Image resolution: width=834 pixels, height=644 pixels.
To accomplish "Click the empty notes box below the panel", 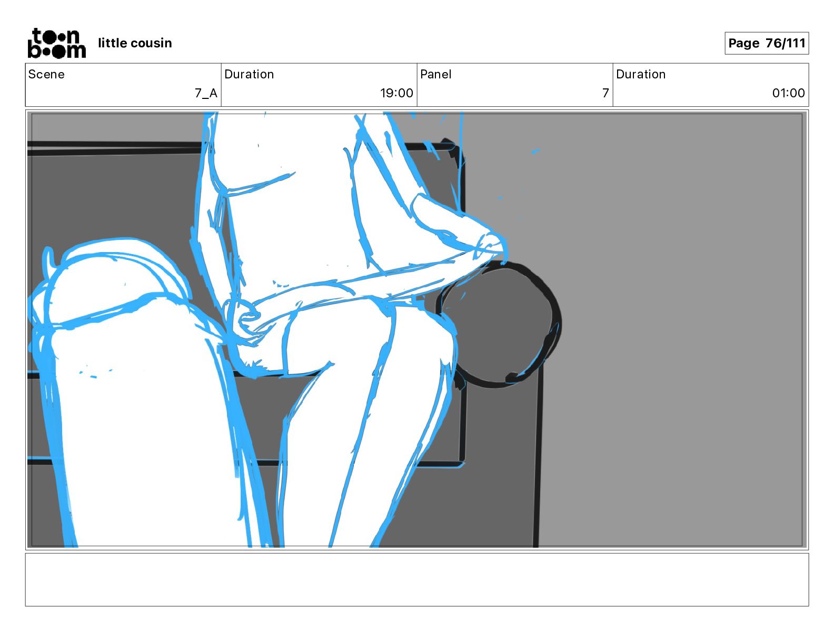I will 417,579.
